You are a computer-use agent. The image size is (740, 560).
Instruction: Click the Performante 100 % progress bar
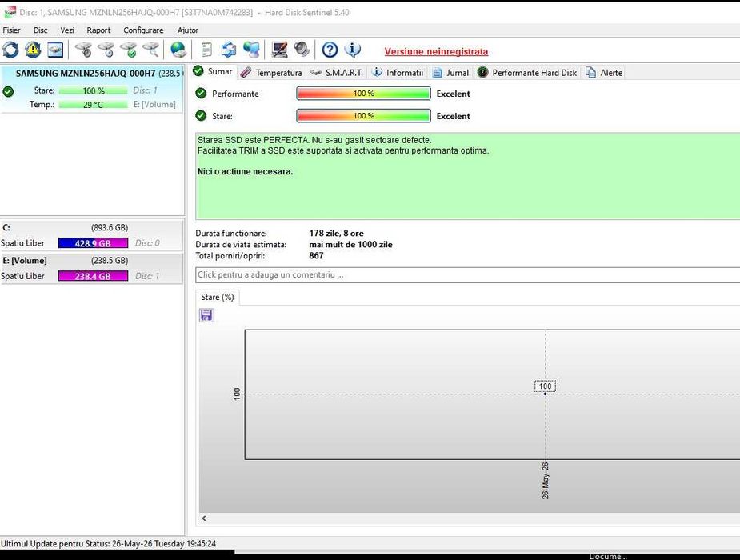363,94
